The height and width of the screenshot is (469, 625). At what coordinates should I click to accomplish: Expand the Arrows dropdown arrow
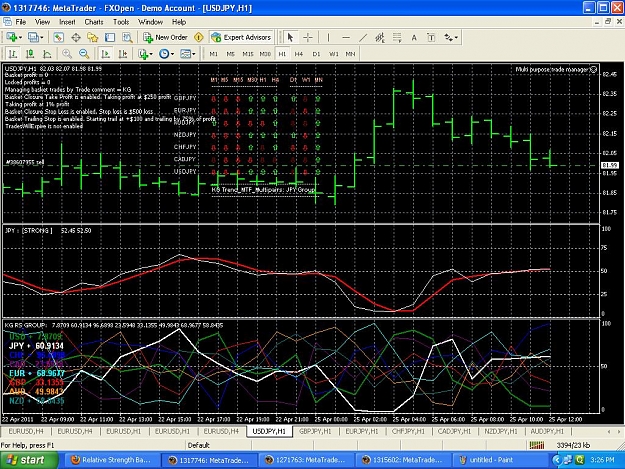tap(456, 37)
